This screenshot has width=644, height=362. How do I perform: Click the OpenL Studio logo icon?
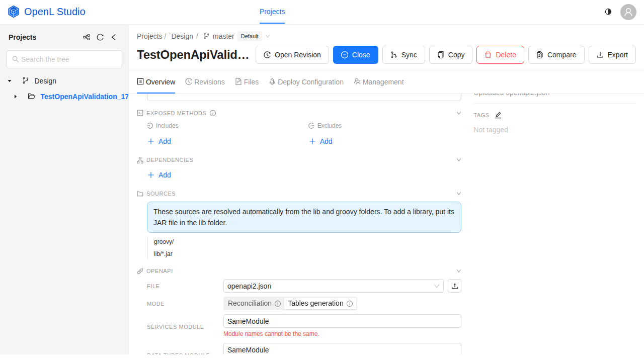click(14, 12)
